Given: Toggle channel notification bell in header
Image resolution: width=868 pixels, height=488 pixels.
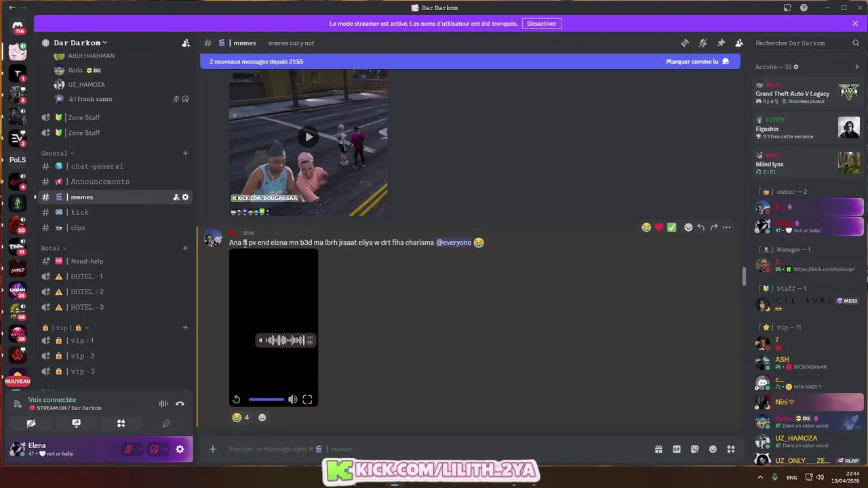Looking at the screenshot, I should pos(703,43).
